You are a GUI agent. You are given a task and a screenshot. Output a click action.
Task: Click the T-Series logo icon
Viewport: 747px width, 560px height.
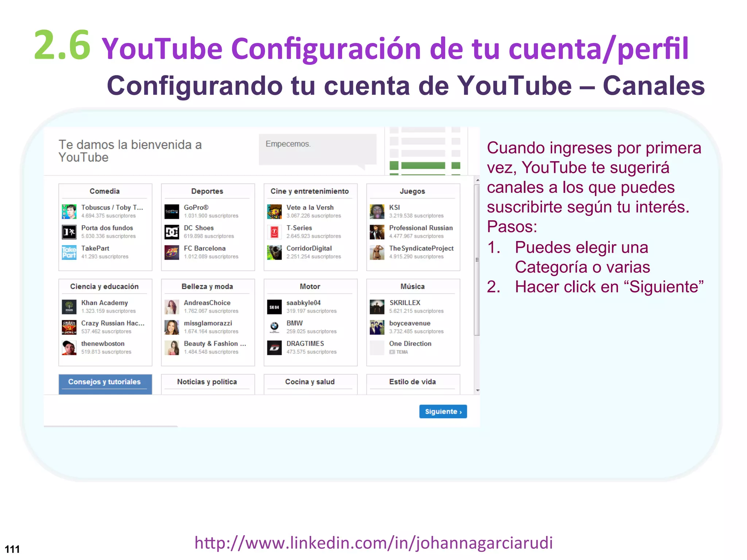tap(274, 232)
